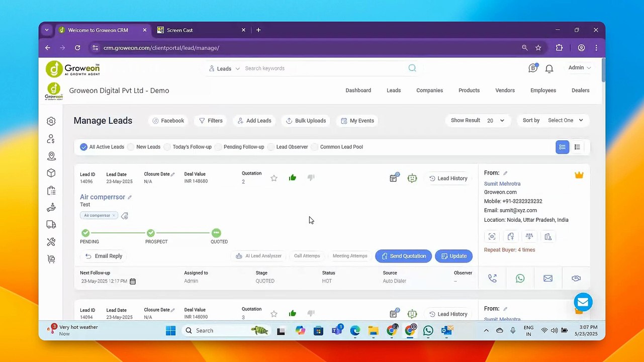Thumbs-down lead 14096

point(311,177)
